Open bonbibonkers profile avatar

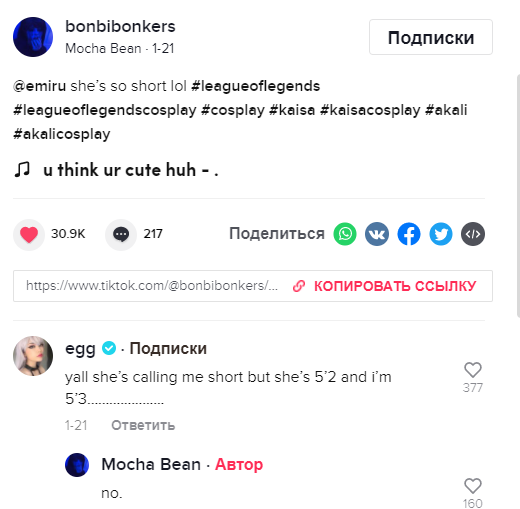click(33, 37)
